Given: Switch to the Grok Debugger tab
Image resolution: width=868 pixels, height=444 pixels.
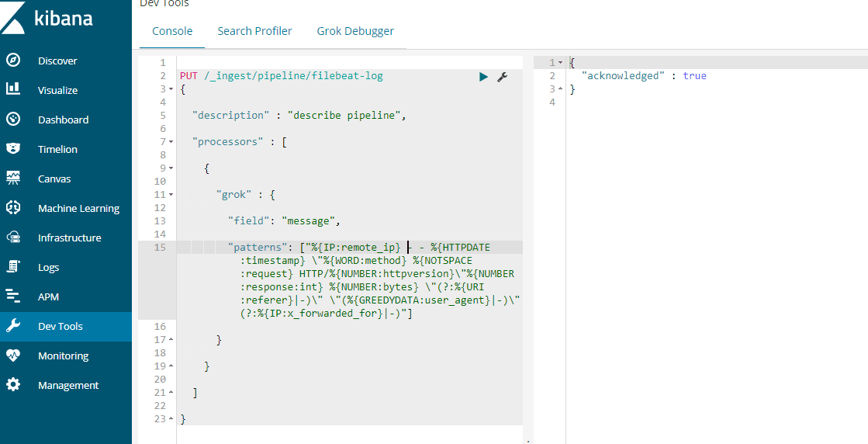Looking at the screenshot, I should [355, 31].
